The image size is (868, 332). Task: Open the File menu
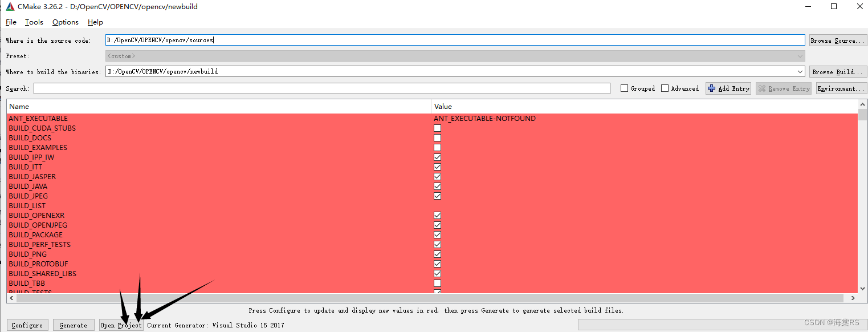[11, 22]
